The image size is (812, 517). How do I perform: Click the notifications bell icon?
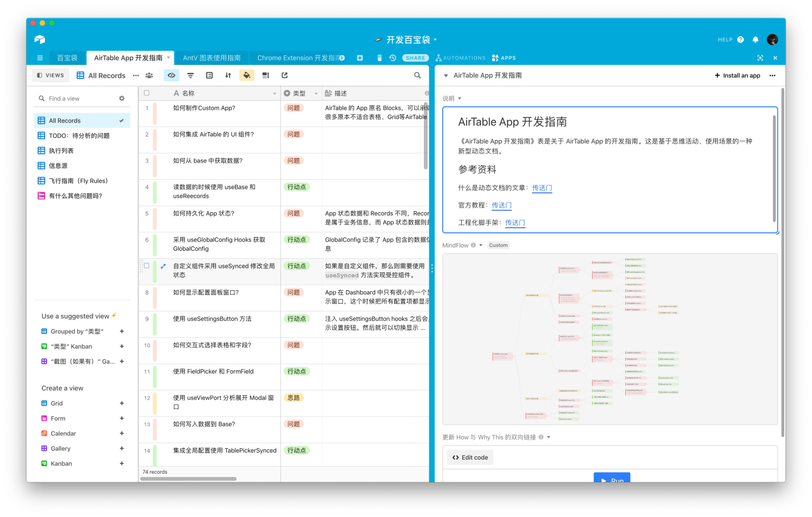(756, 40)
